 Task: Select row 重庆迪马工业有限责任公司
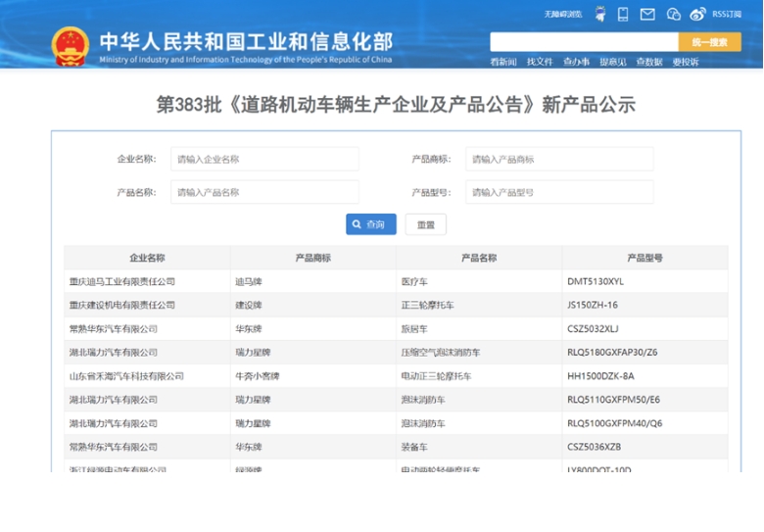396,281
